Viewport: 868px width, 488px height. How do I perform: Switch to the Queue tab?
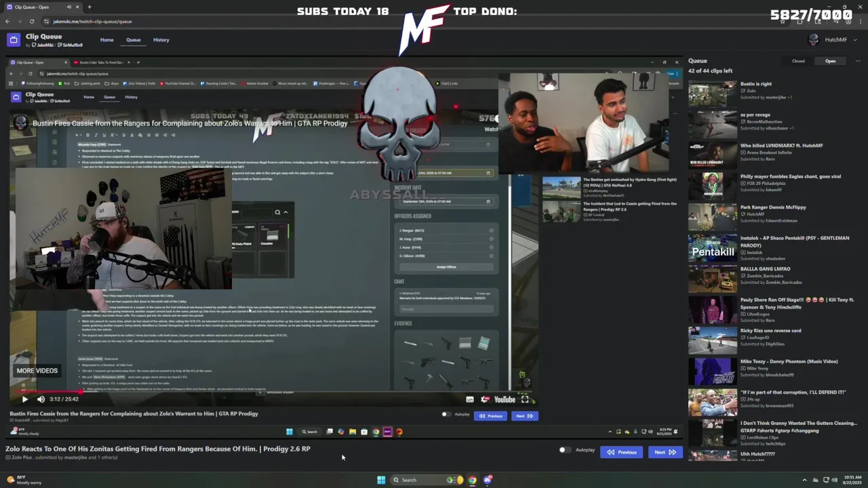point(133,40)
